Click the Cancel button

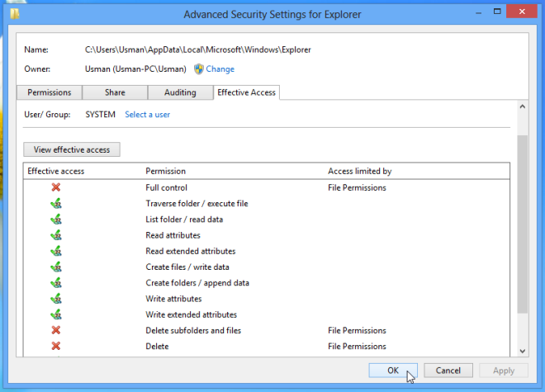coord(448,371)
